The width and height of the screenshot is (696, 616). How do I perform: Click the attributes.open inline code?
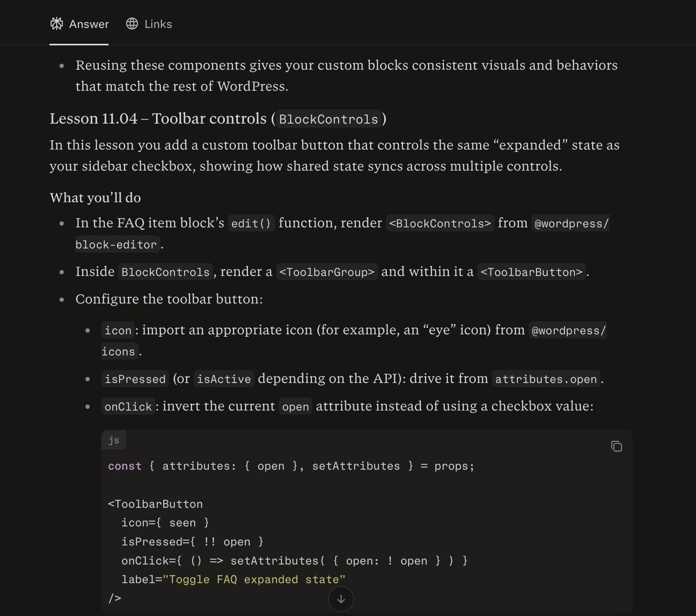(546, 379)
